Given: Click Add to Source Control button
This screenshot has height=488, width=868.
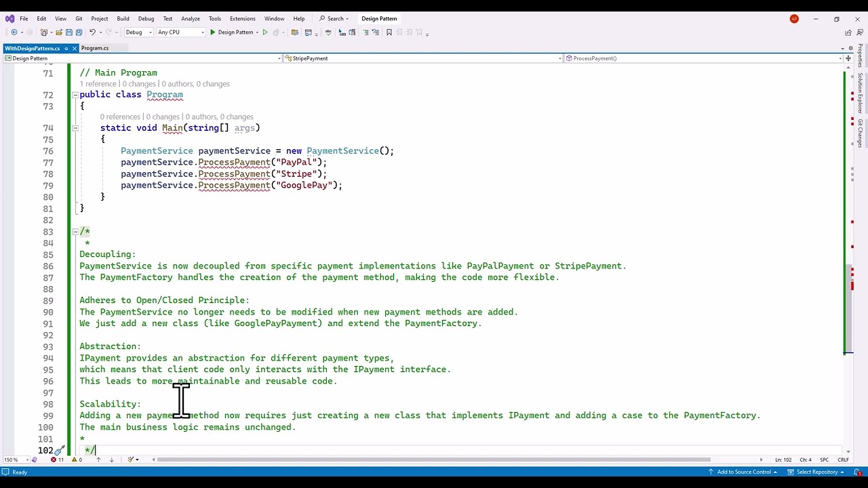Looking at the screenshot, I should pyautogui.click(x=744, y=472).
